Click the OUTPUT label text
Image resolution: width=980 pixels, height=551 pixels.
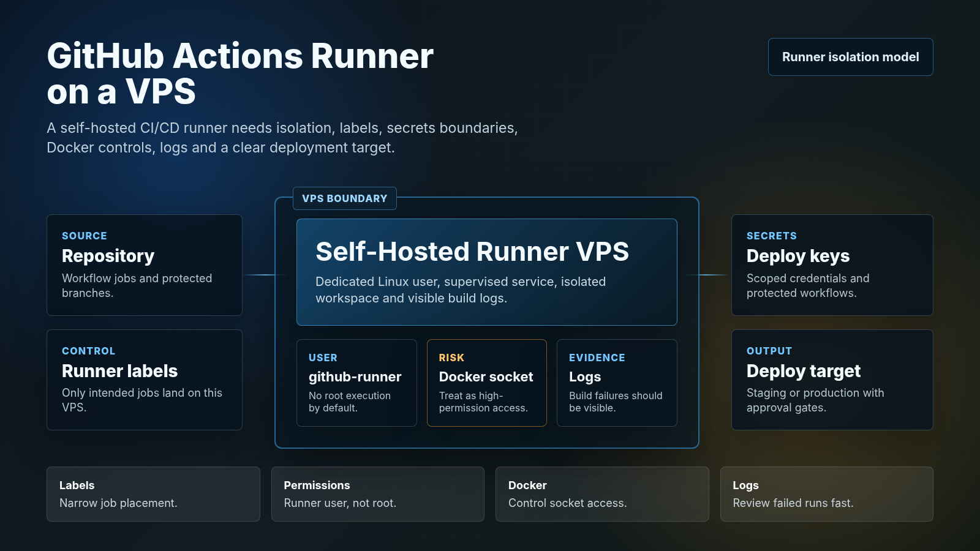(769, 351)
